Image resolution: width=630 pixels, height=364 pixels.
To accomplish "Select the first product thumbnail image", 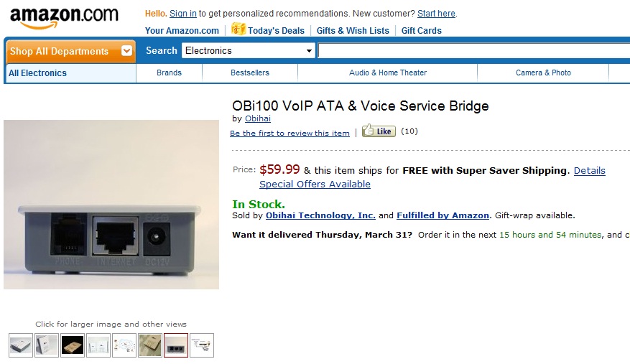I will click(x=21, y=345).
